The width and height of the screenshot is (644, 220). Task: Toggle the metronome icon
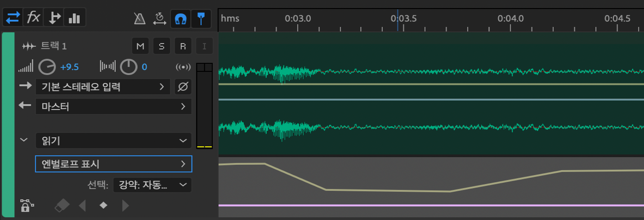(x=139, y=18)
